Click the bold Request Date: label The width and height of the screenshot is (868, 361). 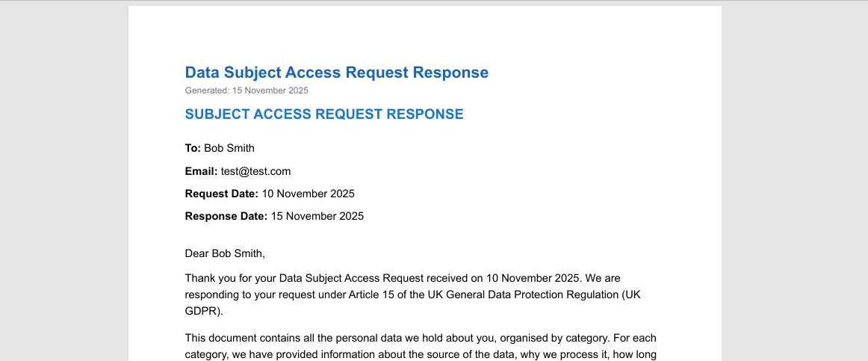click(x=221, y=194)
